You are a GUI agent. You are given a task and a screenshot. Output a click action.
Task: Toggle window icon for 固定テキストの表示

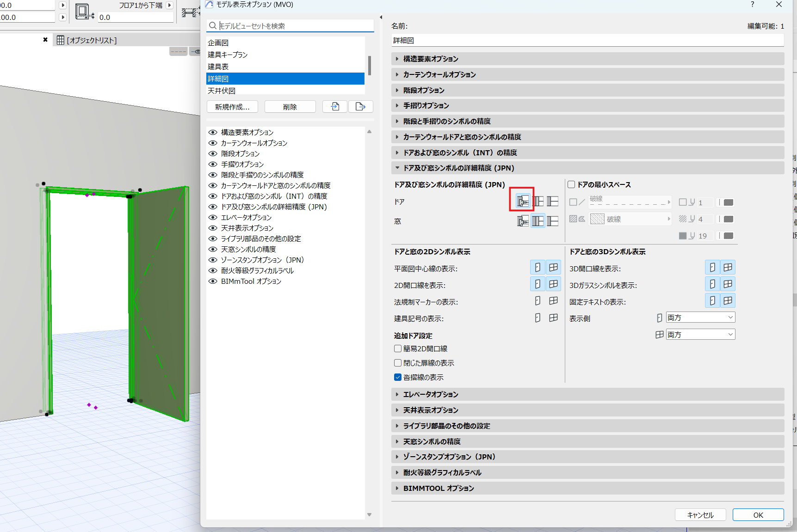click(728, 301)
